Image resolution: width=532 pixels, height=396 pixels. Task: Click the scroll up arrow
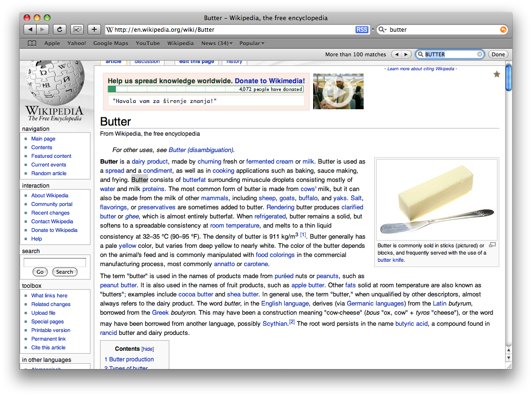[508, 350]
